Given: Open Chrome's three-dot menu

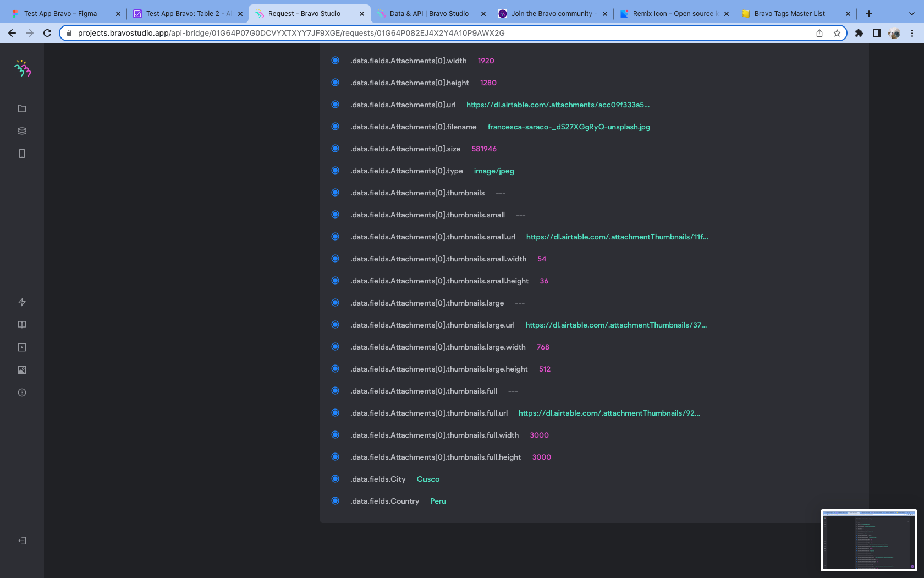Looking at the screenshot, I should [912, 33].
